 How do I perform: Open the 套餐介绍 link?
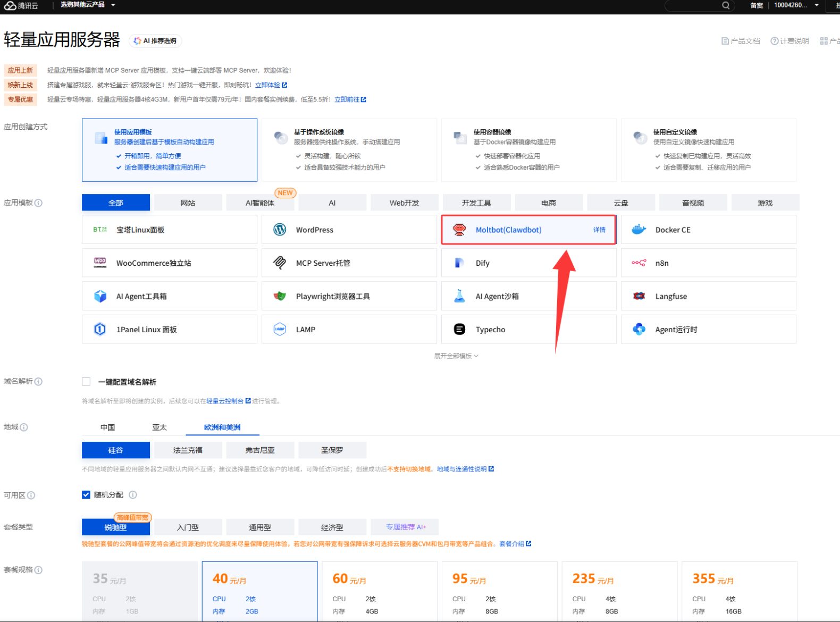tap(515, 543)
